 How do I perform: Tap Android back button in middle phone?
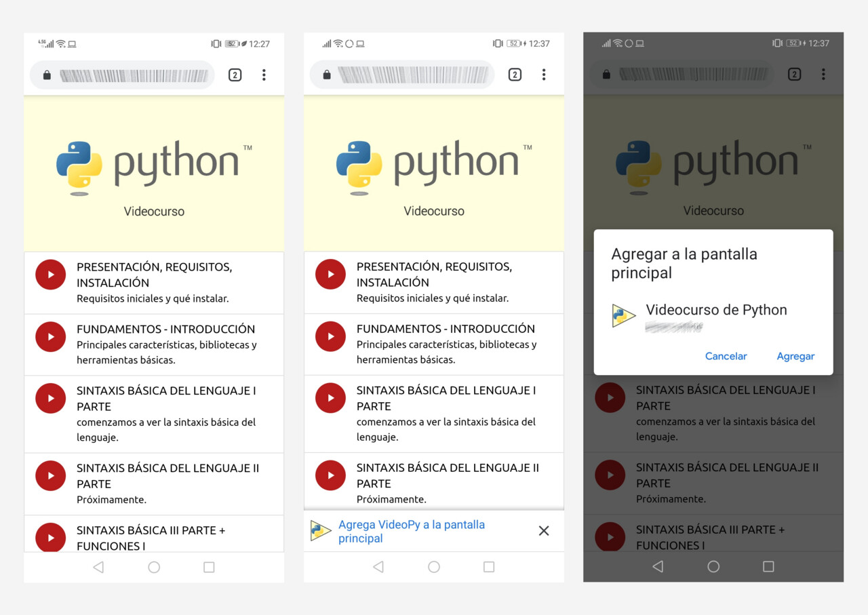pos(378,567)
